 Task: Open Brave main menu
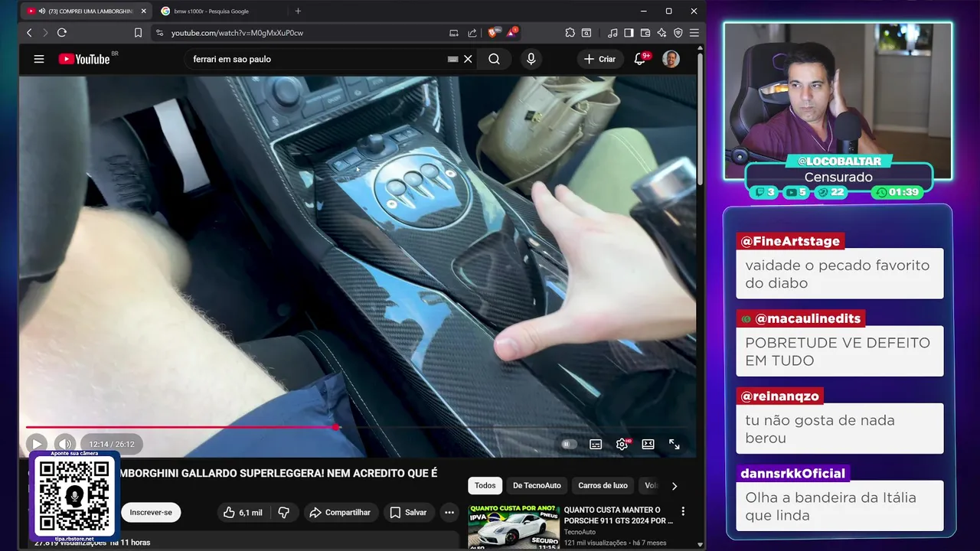694,33
